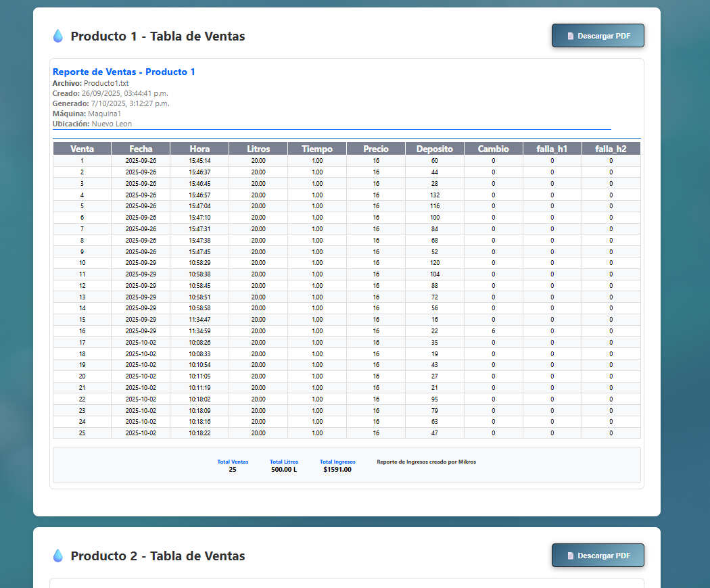Click the "Reporte de Ventas - Producto 1" title
This screenshot has width=710, height=588.
pyautogui.click(x=124, y=72)
